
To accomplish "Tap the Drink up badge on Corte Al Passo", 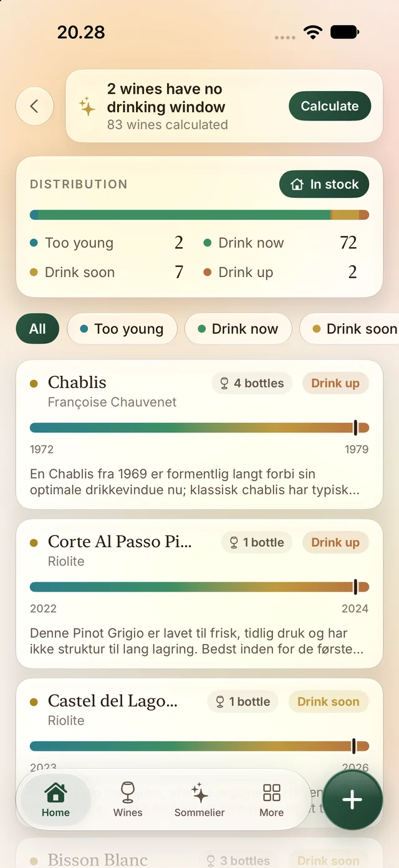I will tap(335, 542).
